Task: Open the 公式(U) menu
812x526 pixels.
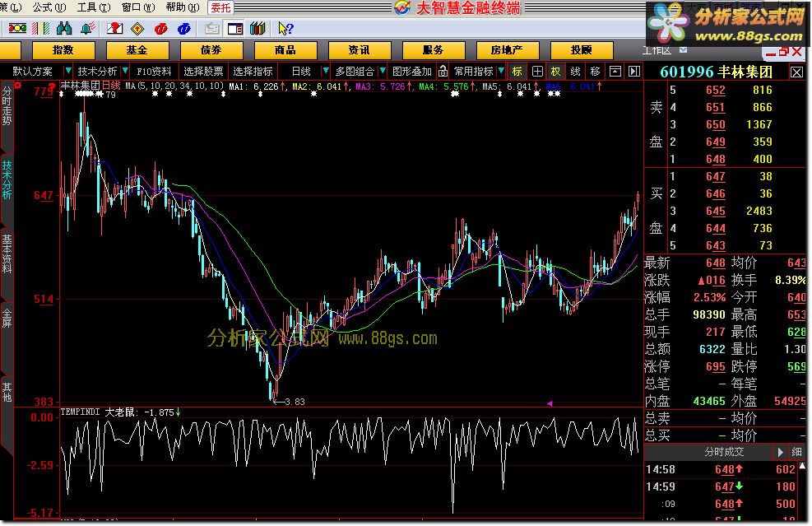Action: [49, 7]
